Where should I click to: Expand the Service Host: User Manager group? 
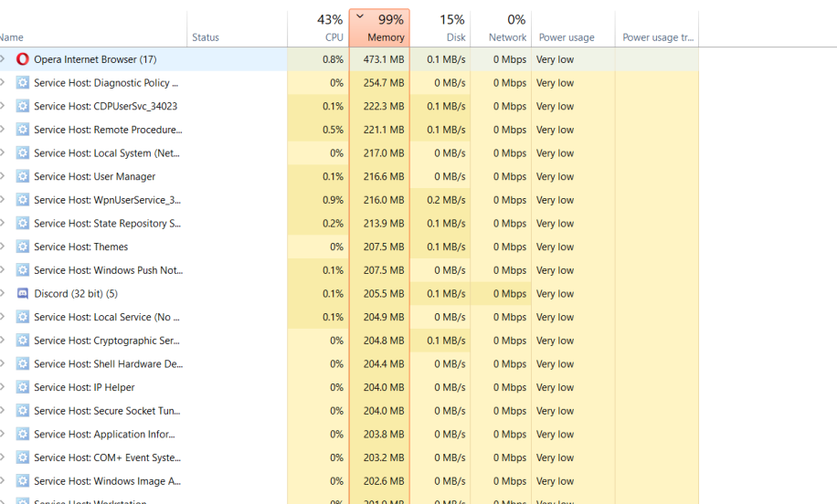tap(2, 176)
